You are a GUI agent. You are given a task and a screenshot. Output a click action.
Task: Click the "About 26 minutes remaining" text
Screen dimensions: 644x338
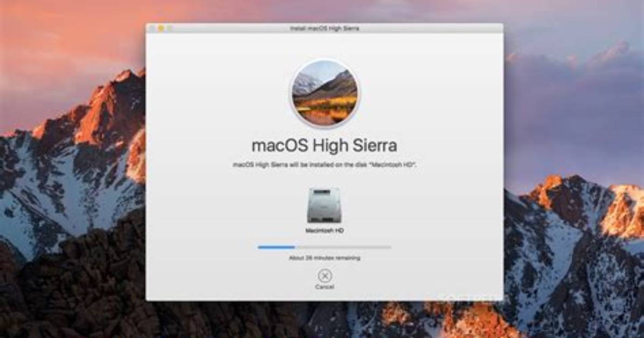point(325,258)
